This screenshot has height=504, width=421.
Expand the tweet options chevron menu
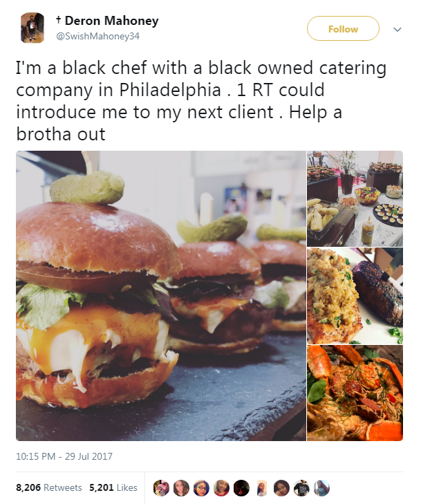pyautogui.click(x=397, y=30)
